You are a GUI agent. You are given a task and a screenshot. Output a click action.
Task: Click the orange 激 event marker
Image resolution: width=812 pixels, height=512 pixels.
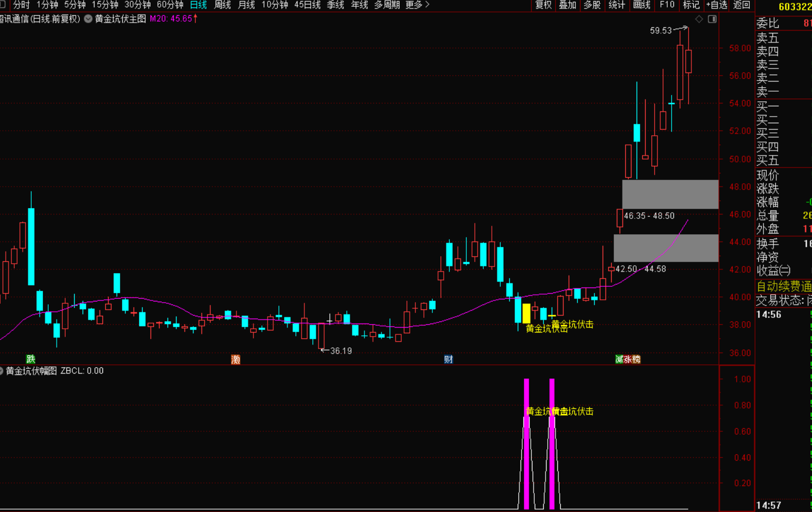click(x=236, y=359)
